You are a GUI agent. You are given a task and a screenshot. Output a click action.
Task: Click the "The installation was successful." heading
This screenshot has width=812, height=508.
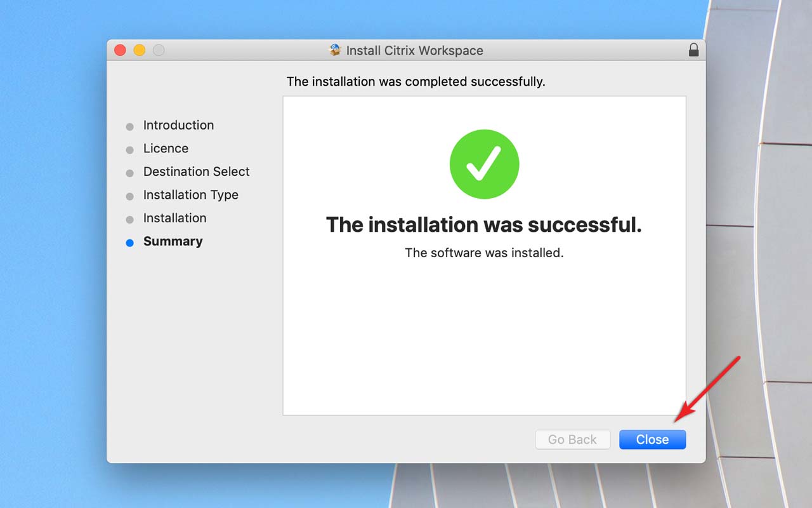click(x=483, y=225)
